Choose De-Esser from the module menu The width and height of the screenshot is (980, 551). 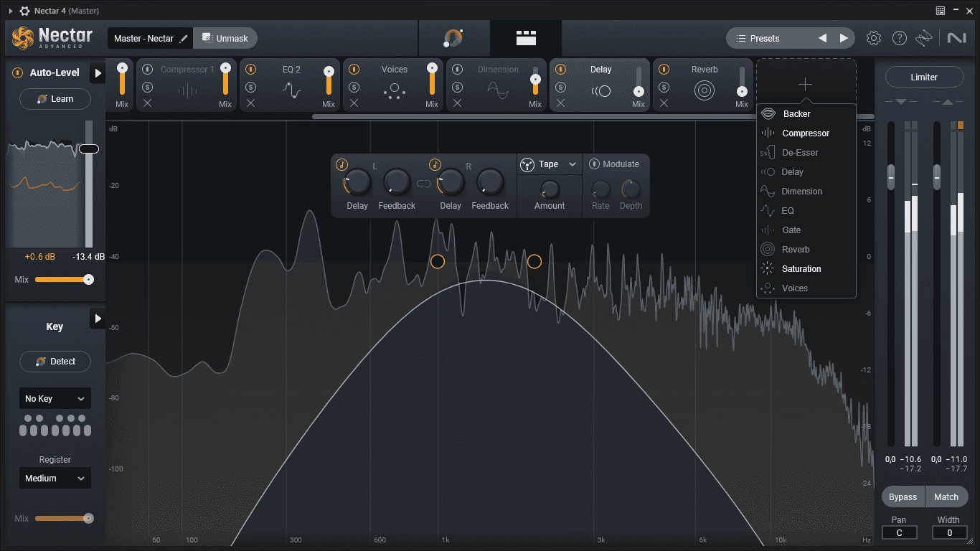[806, 153]
